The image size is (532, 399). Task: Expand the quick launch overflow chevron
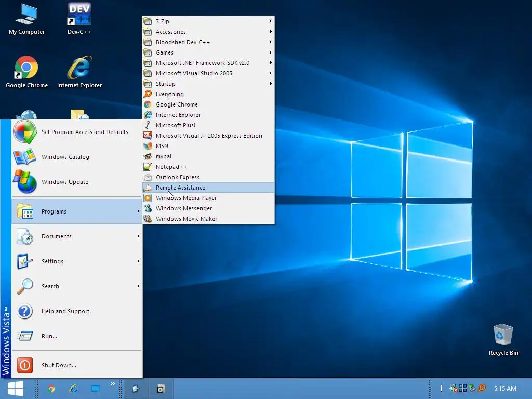113,384
